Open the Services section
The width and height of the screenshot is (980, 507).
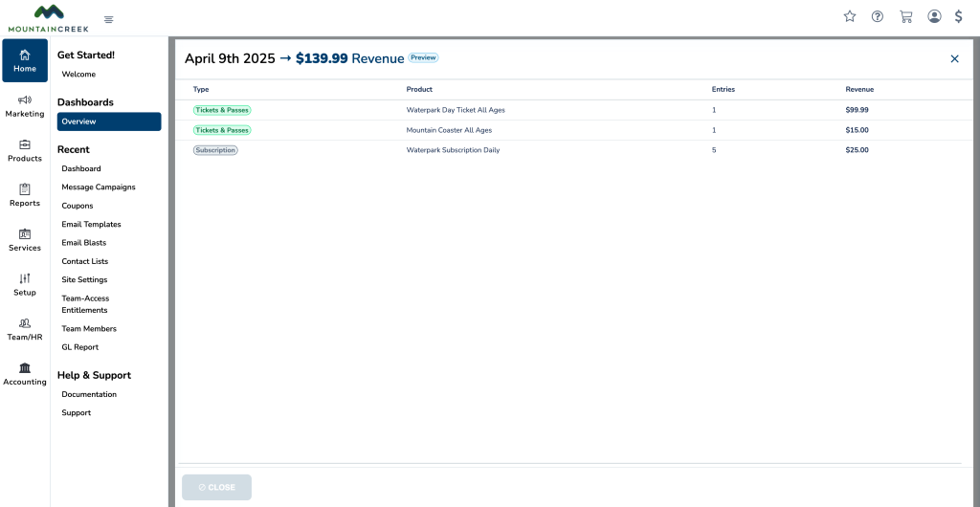coord(25,240)
